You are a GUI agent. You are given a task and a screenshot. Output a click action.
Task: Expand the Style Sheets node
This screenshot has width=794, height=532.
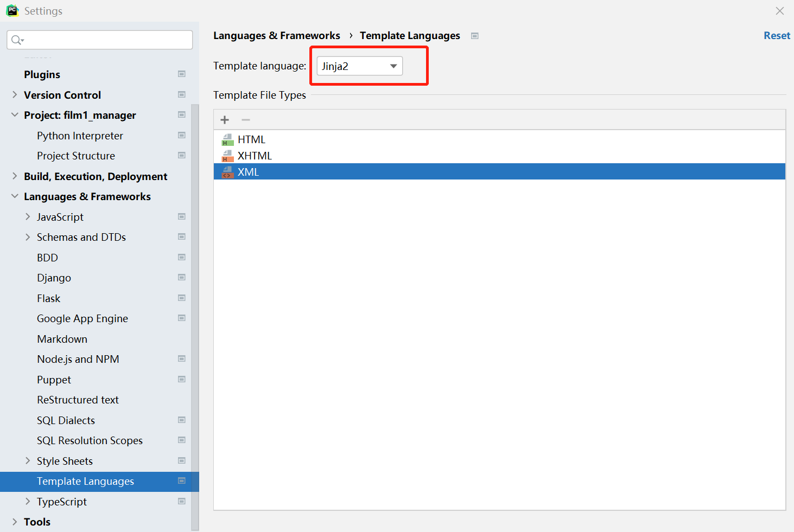[x=28, y=460]
